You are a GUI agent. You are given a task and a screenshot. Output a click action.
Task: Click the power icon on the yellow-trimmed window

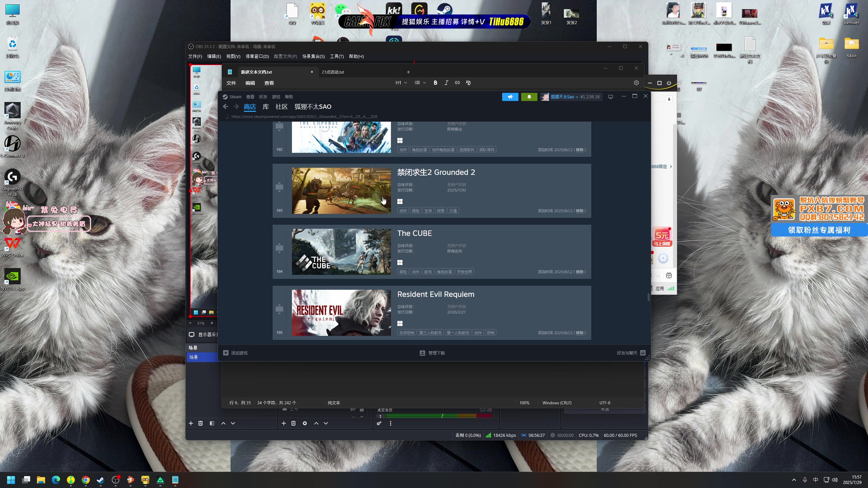tap(669, 83)
